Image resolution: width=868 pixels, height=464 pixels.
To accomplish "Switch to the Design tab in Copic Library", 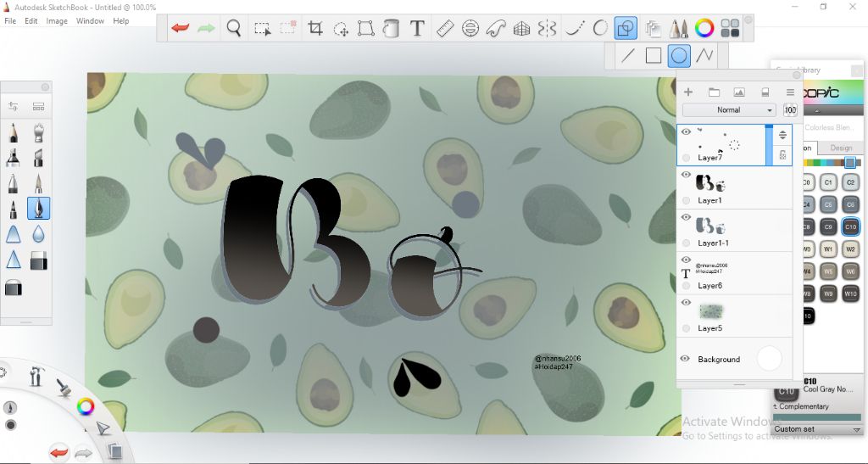I will [x=841, y=148].
